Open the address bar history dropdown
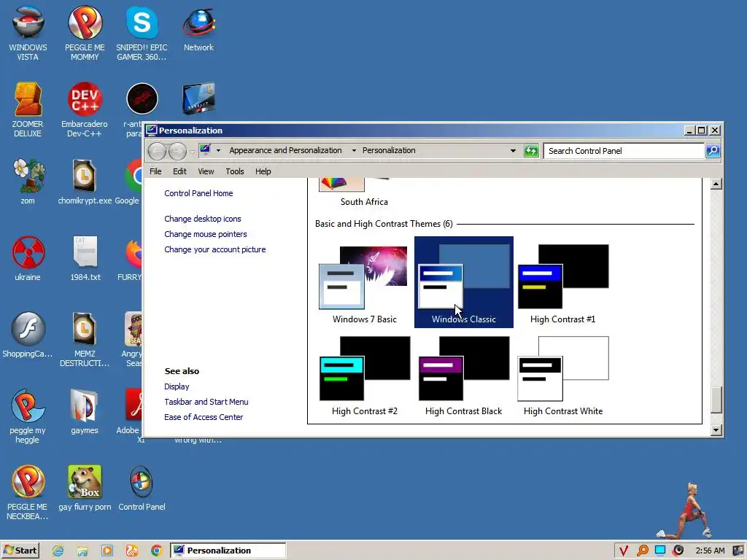 click(x=513, y=151)
